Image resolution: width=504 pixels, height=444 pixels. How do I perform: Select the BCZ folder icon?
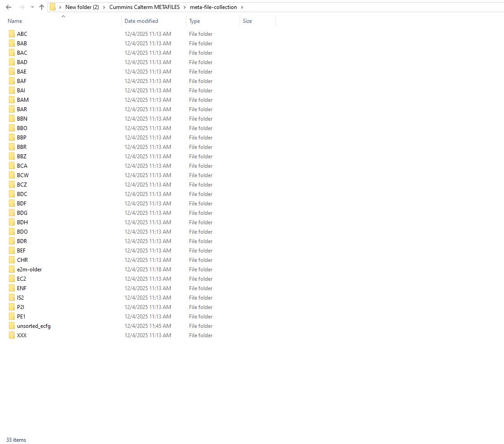pyautogui.click(x=12, y=185)
